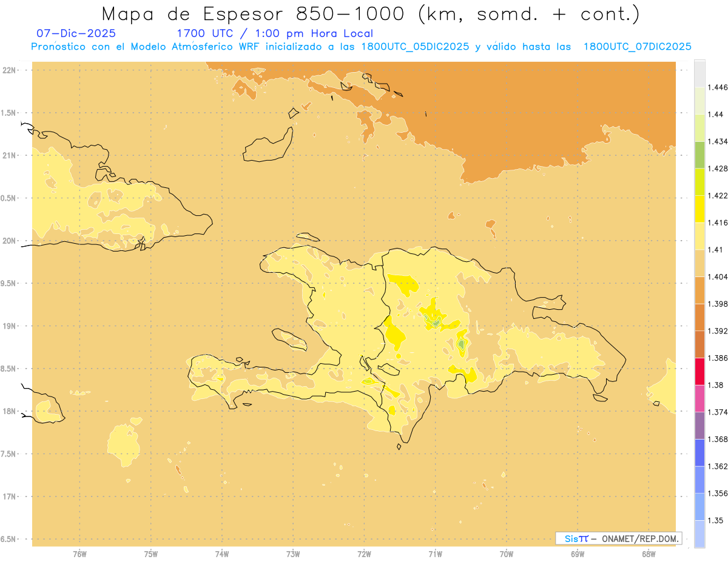This screenshot has width=728, height=562.
Task: Click the green legend swatch between 1.428 and 1.434
Action: coord(699,155)
